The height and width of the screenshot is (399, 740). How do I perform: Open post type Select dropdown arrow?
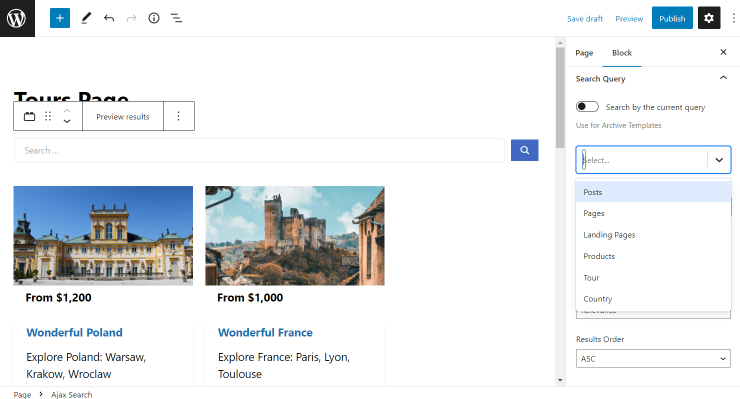click(x=719, y=160)
